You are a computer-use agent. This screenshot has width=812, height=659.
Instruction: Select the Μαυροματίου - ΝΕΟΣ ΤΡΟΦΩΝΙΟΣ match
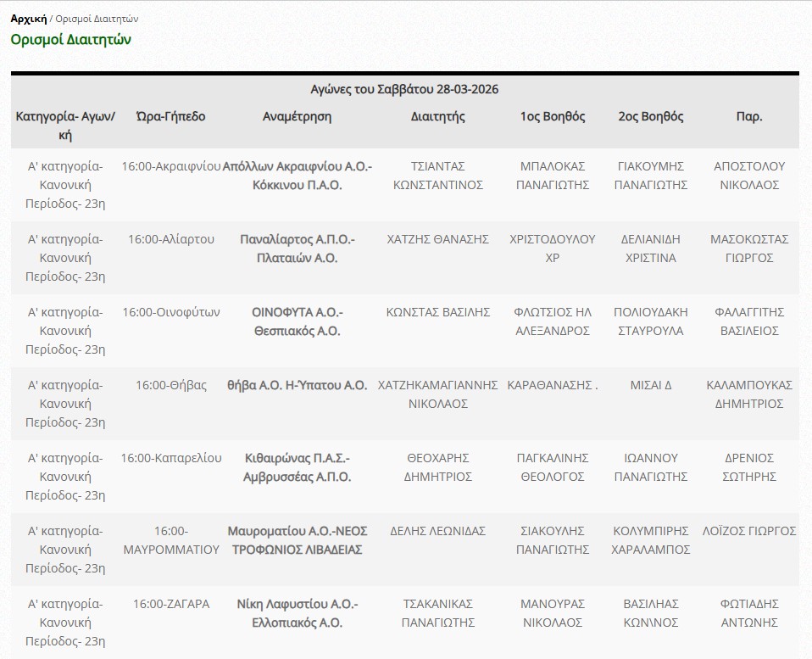pyautogui.click(x=297, y=540)
